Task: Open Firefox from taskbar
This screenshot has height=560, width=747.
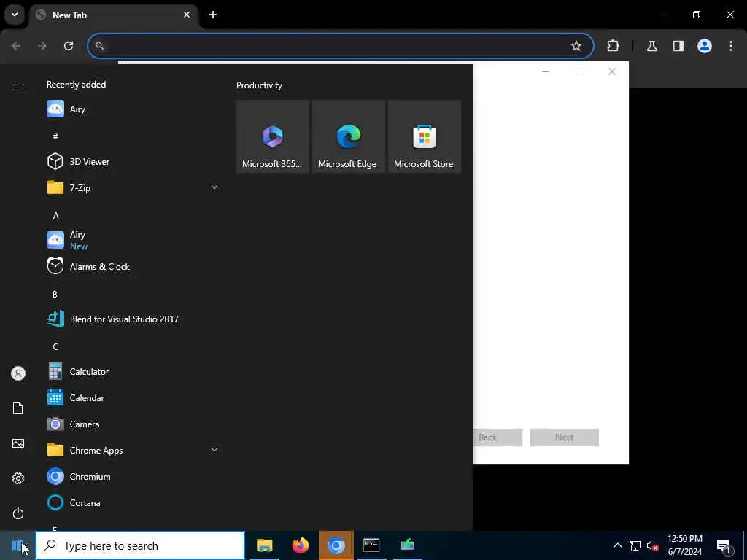Action: (x=300, y=545)
